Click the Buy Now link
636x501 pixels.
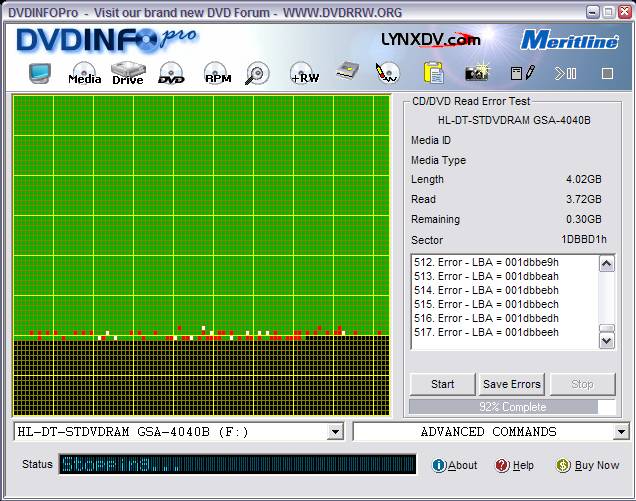[587, 465]
